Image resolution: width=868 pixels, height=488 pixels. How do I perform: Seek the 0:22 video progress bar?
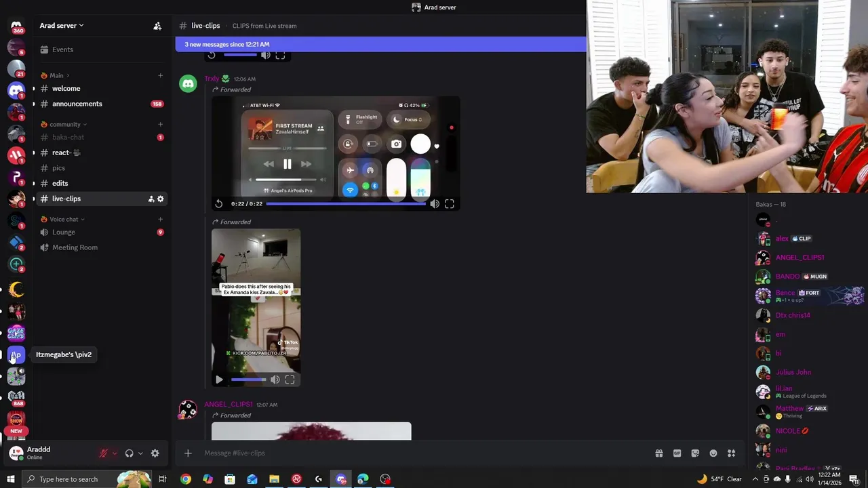tap(346, 203)
